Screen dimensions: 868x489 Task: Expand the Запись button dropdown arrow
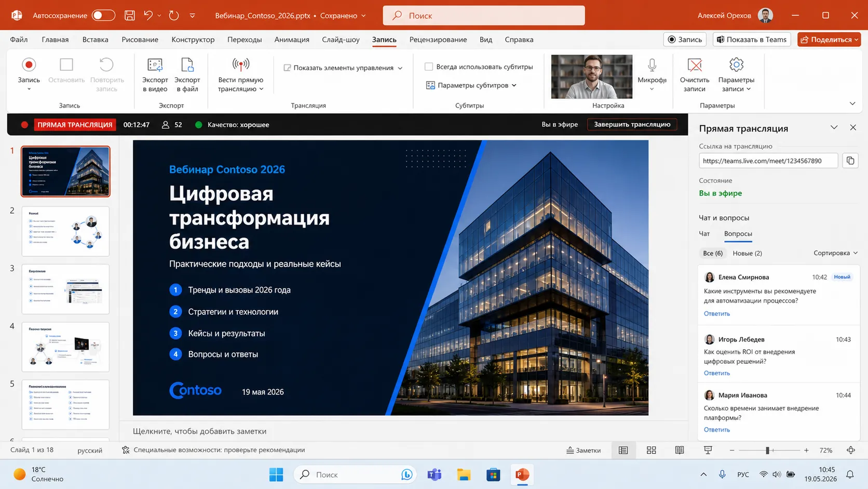tap(29, 89)
